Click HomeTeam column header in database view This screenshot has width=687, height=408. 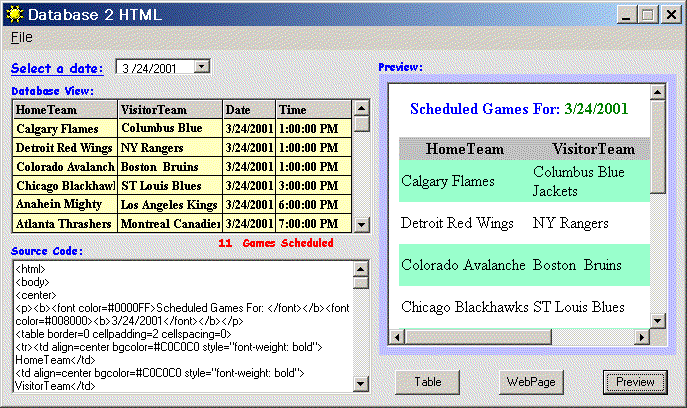[x=65, y=110]
